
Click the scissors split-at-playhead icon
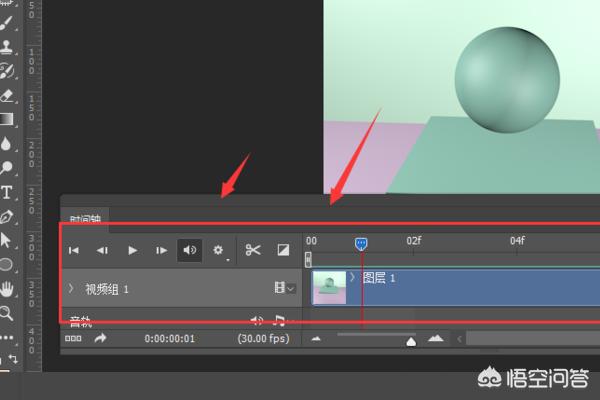pyautogui.click(x=253, y=250)
